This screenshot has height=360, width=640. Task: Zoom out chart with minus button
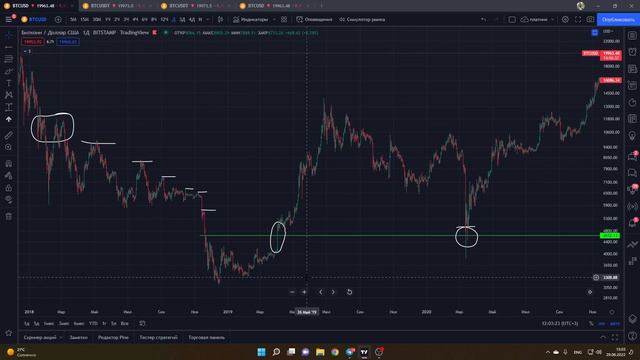coord(292,292)
